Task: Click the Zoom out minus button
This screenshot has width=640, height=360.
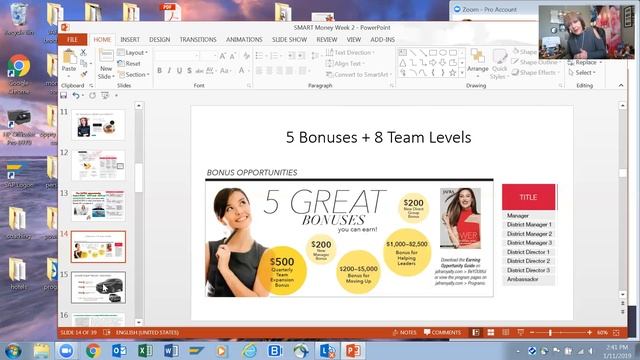Action: click(532, 333)
